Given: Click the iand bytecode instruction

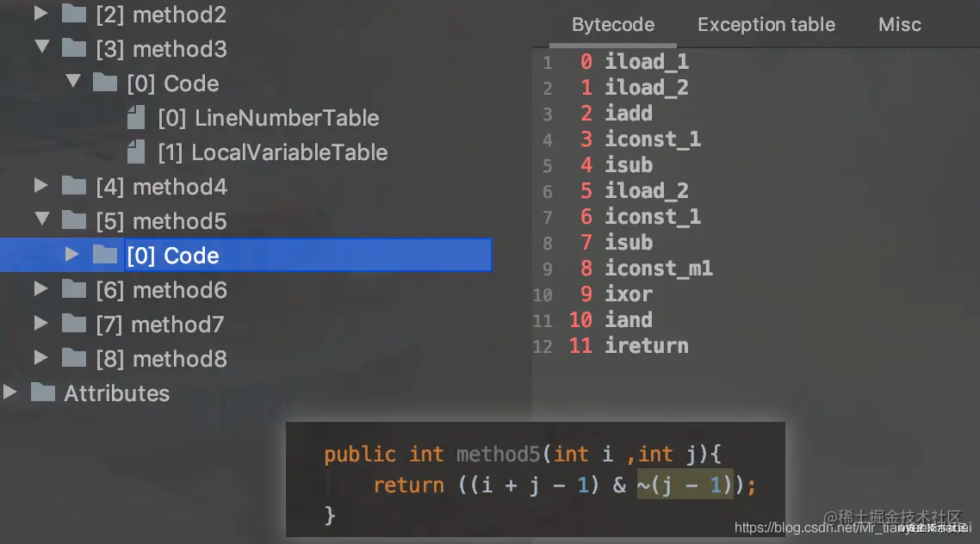Looking at the screenshot, I should 628,320.
